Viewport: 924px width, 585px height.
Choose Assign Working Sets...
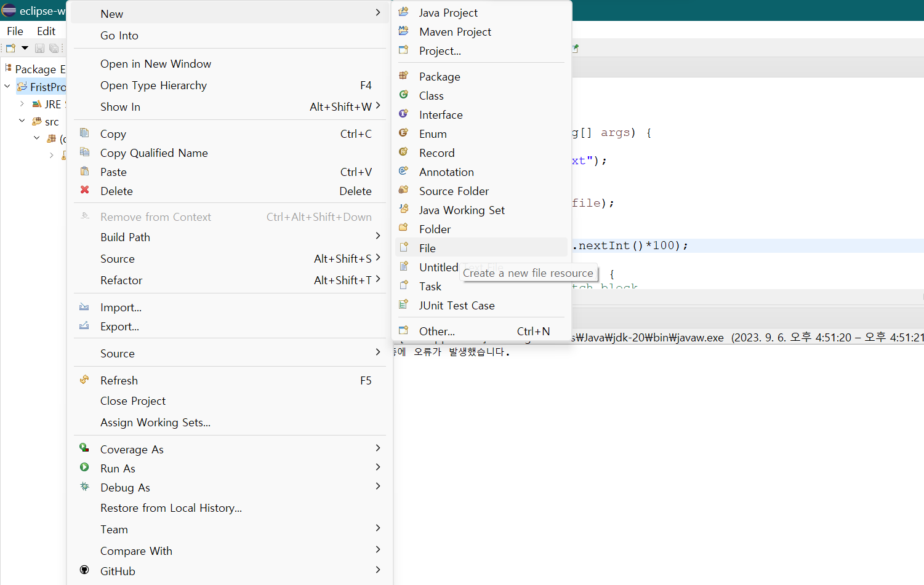pos(229,423)
